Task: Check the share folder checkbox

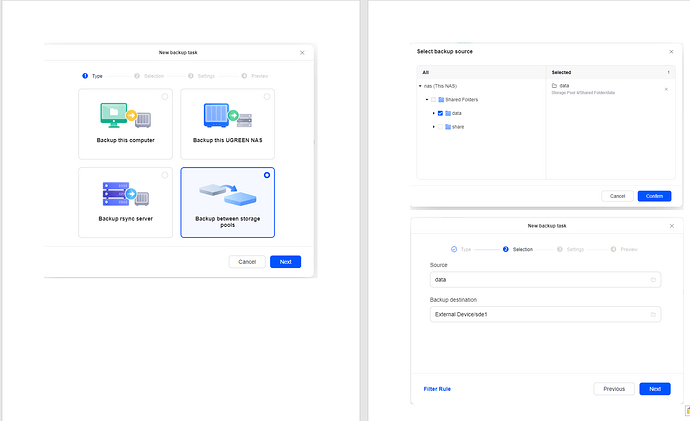Action: [x=440, y=127]
